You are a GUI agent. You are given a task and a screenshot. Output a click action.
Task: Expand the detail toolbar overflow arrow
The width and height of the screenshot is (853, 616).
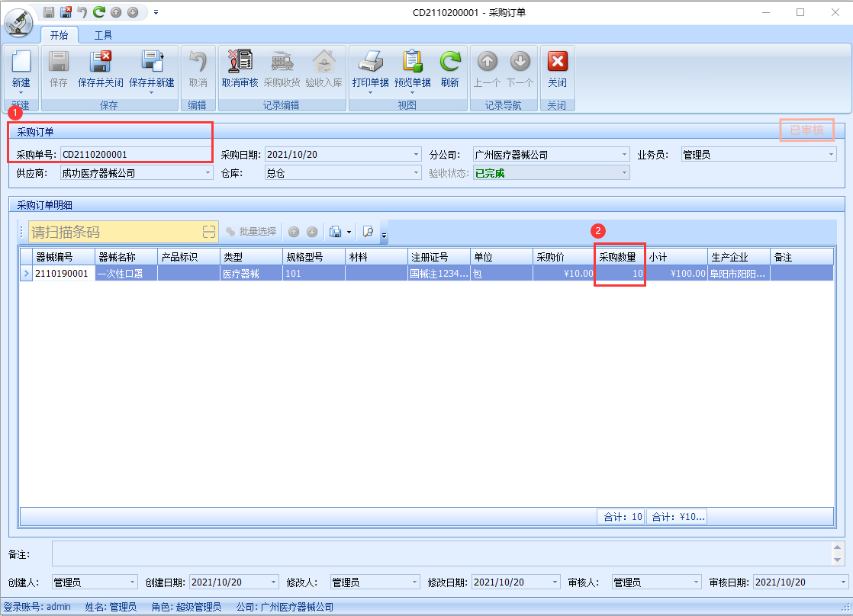click(384, 235)
